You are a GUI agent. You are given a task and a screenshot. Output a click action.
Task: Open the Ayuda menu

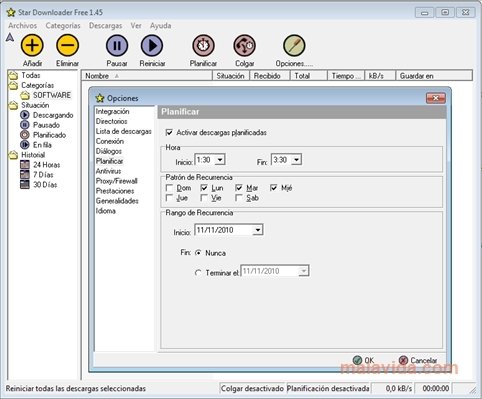pos(160,26)
